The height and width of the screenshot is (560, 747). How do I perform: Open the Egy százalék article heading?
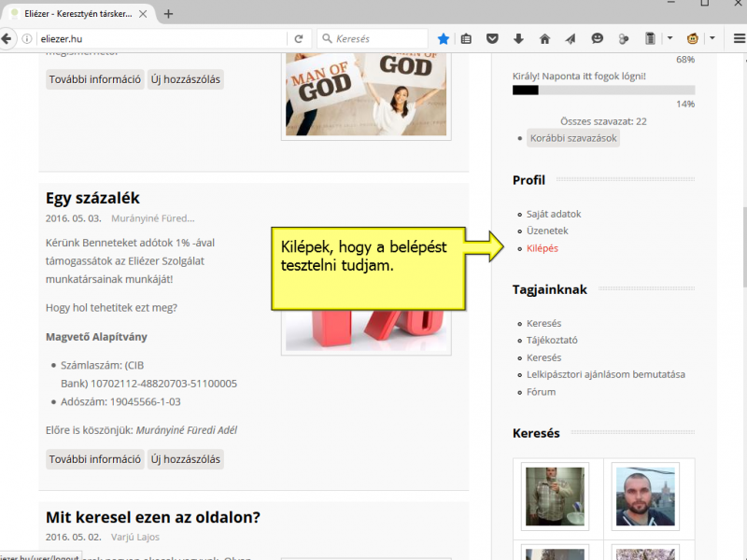tap(92, 198)
